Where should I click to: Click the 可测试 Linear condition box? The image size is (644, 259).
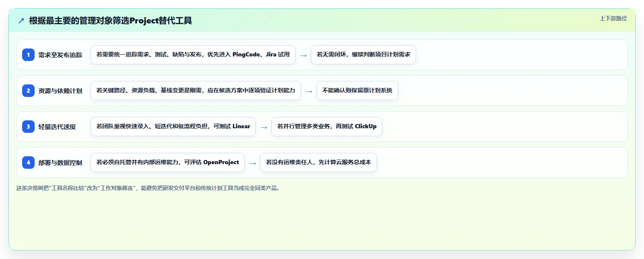point(173,127)
